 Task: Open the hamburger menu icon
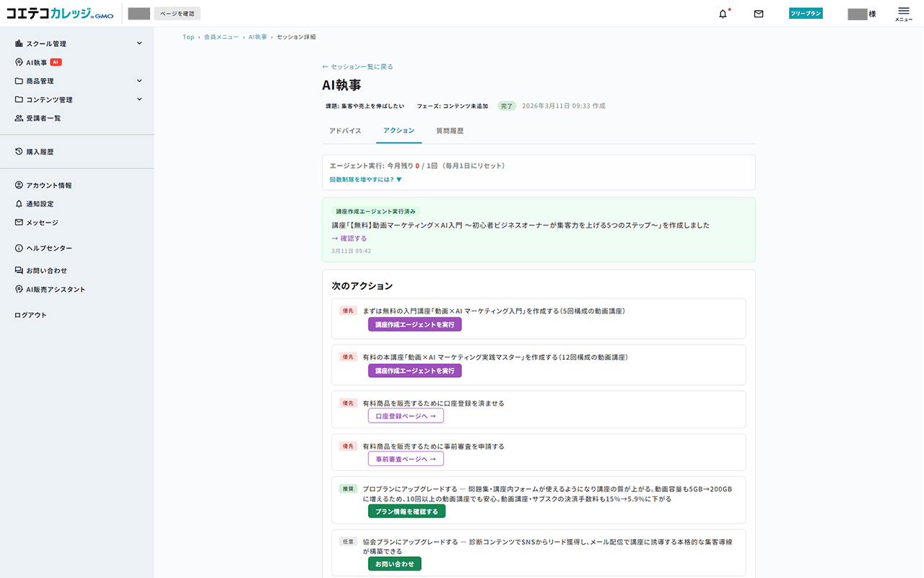pyautogui.click(x=903, y=13)
